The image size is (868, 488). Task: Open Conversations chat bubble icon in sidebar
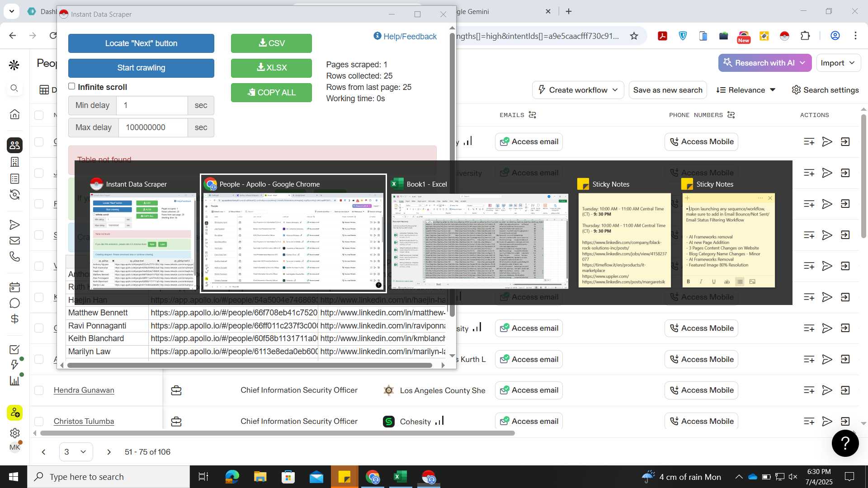tap(14, 303)
